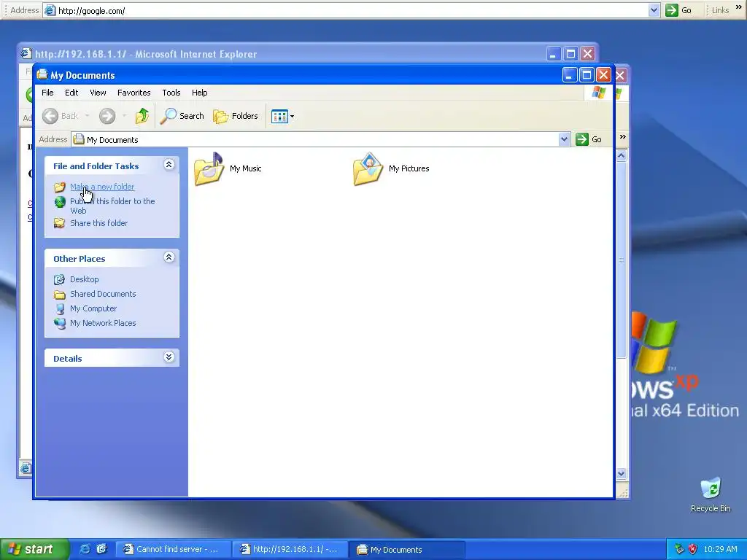This screenshot has width=747, height=560.
Task: Open the Edit menu
Action: click(71, 93)
